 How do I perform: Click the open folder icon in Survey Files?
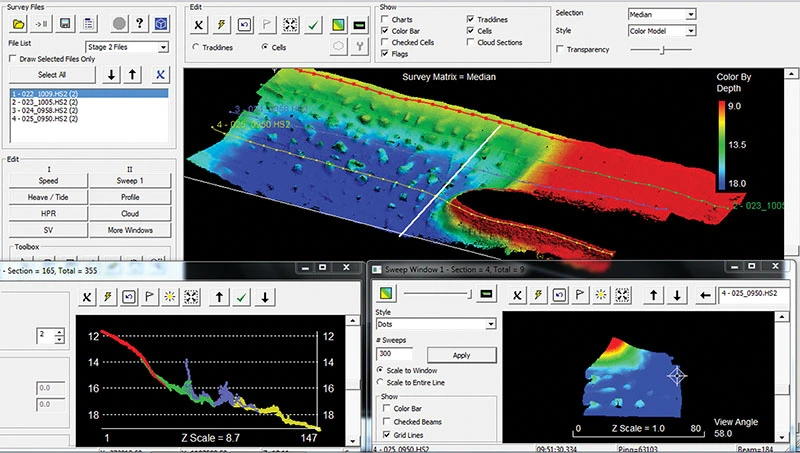pyautogui.click(x=19, y=24)
